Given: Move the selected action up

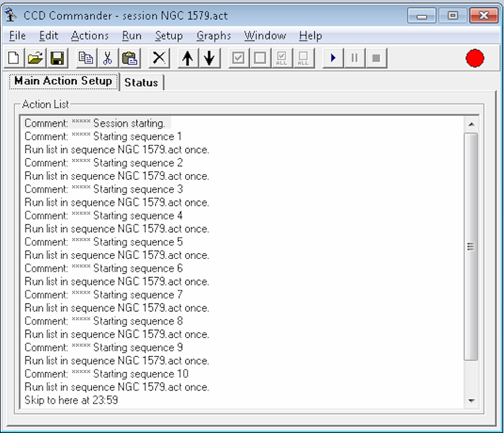Looking at the screenshot, I should tap(188, 57).
